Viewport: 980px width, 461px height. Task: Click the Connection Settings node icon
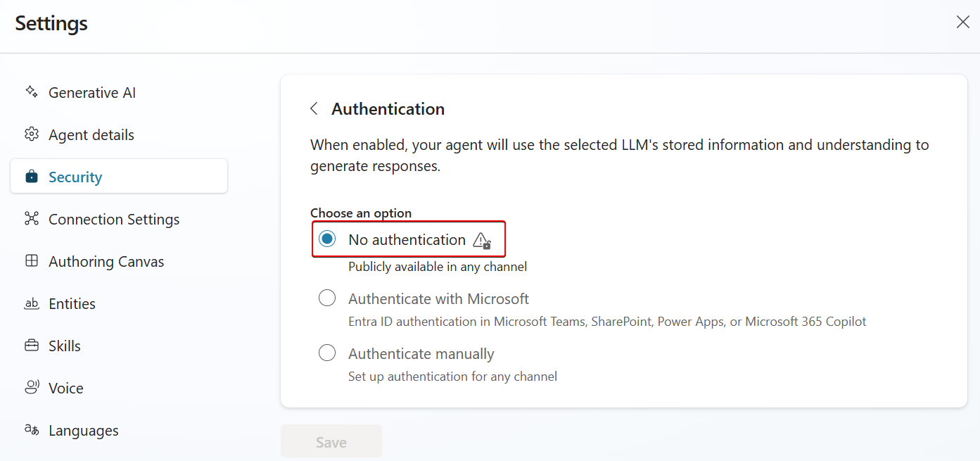[31, 219]
